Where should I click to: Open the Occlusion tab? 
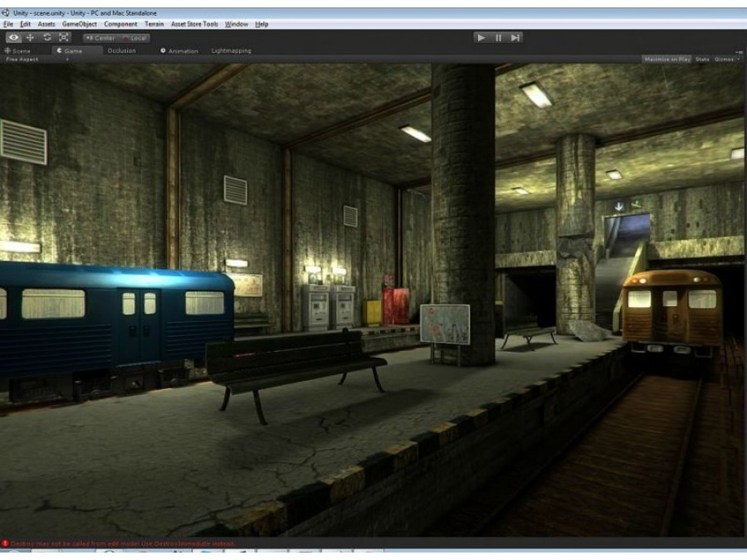pos(121,51)
